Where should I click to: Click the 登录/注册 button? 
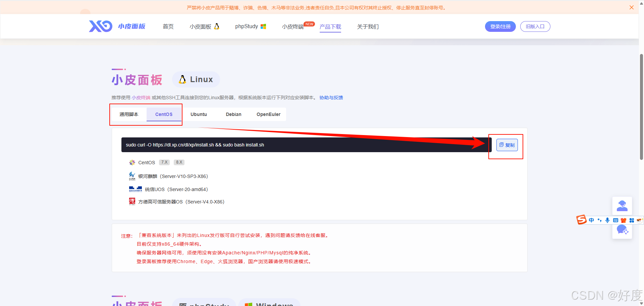click(x=500, y=26)
